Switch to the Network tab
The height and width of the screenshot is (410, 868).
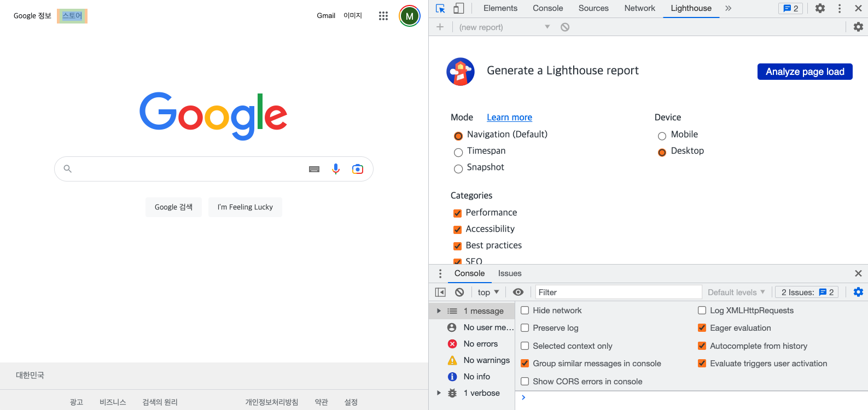tap(640, 8)
